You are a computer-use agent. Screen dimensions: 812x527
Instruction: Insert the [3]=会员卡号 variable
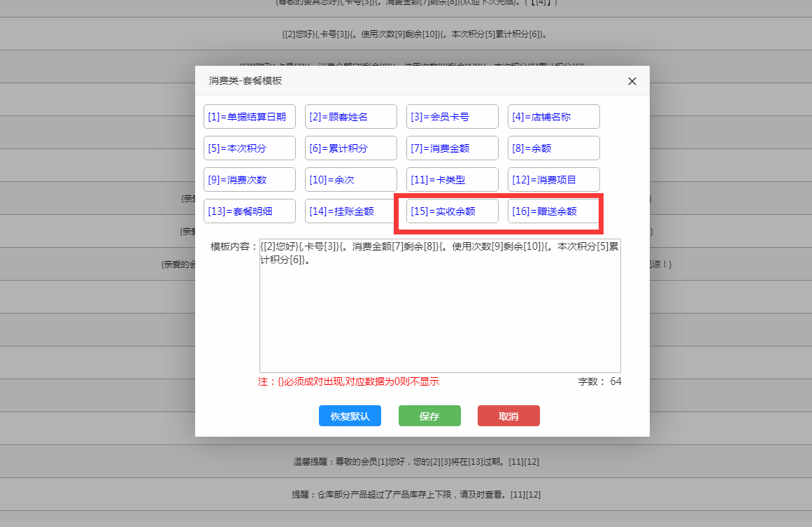(453, 117)
